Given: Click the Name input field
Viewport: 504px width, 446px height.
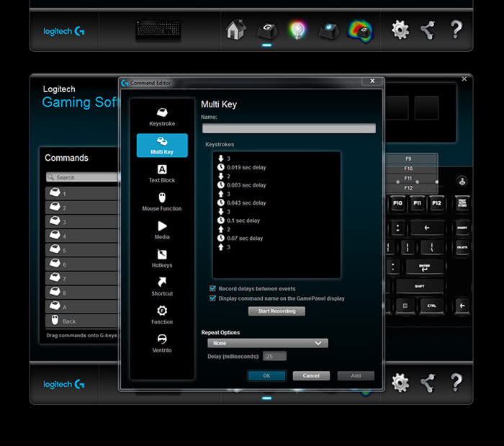Looking at the screenshot, I should (289, 128).
